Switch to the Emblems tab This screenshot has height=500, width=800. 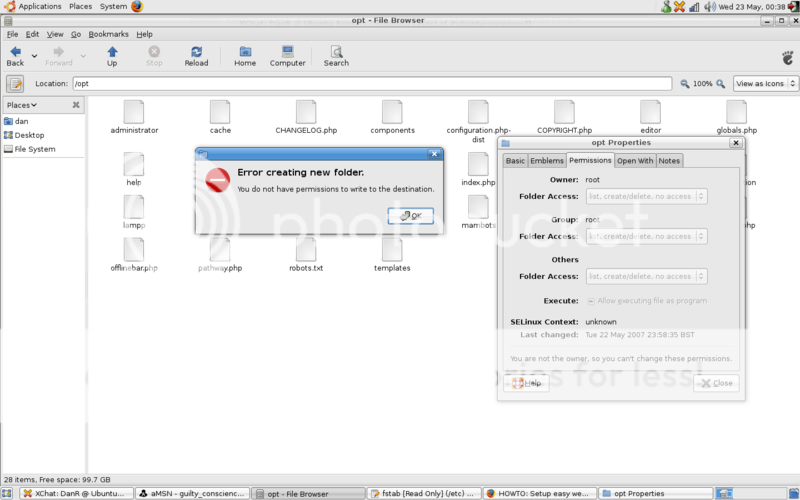[547, 160]
